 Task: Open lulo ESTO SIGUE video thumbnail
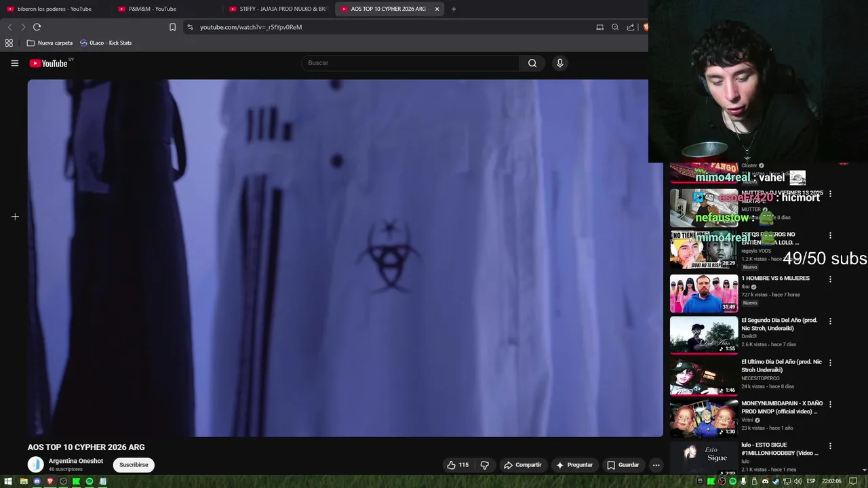click(x=704, y=458)
